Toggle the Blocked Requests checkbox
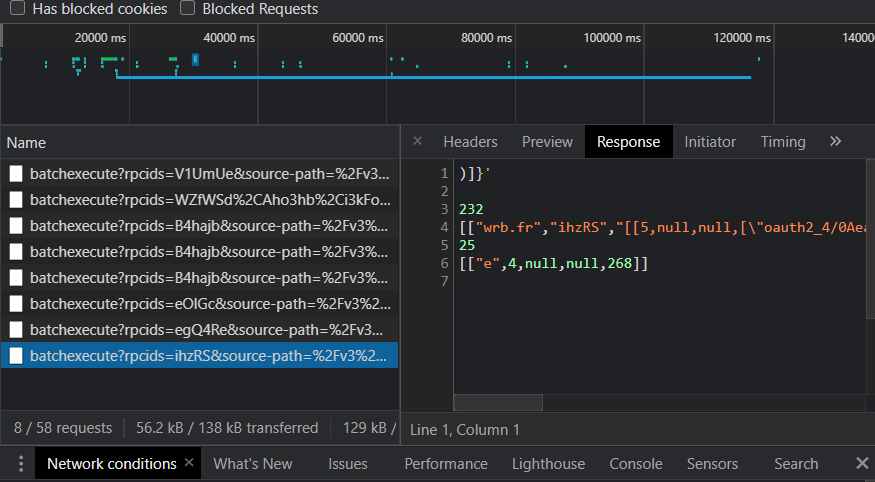The height and width of the screenshot is (482, 875). pos(188,9)
